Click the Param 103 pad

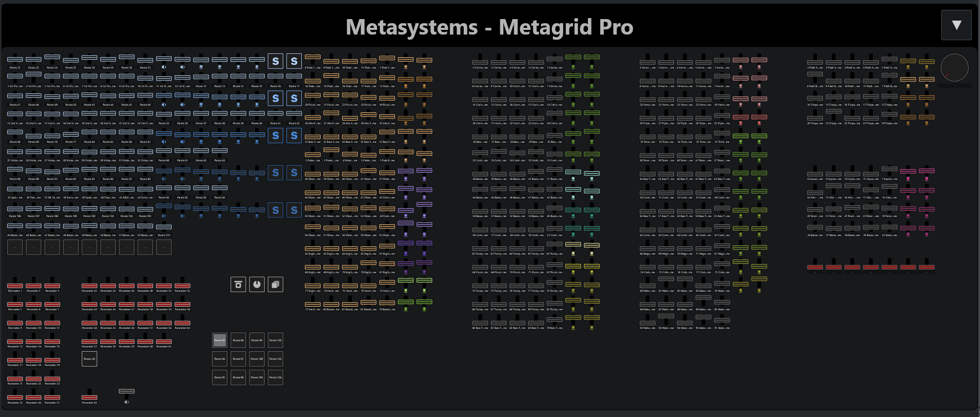click(x=276, y=359)
